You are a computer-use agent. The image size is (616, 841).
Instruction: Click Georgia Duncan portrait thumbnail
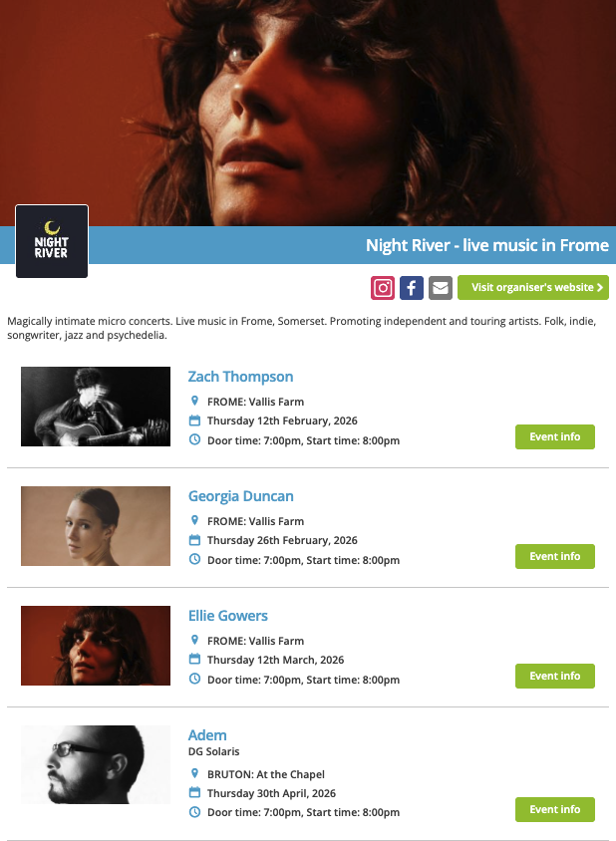(96, 526)
